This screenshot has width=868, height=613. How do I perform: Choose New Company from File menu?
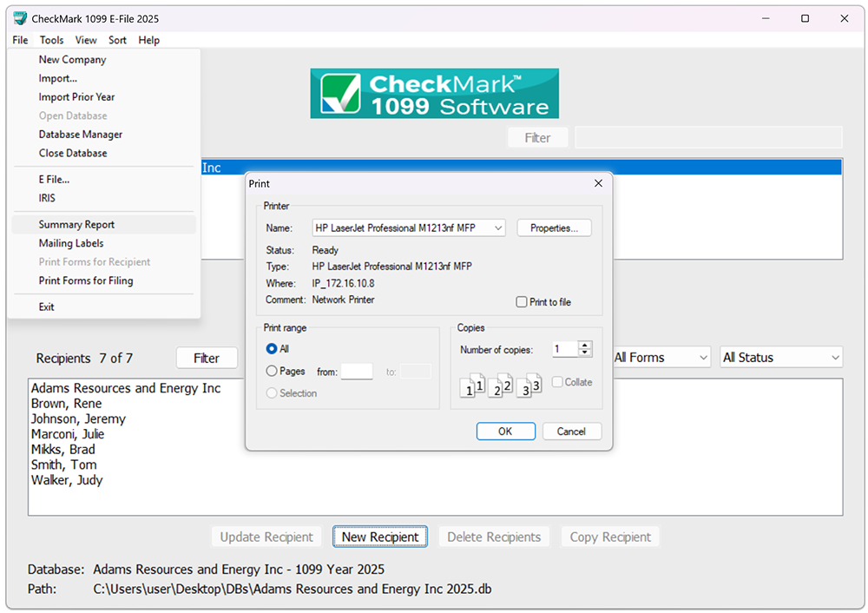pyautogui.click(x=103, y=59)
